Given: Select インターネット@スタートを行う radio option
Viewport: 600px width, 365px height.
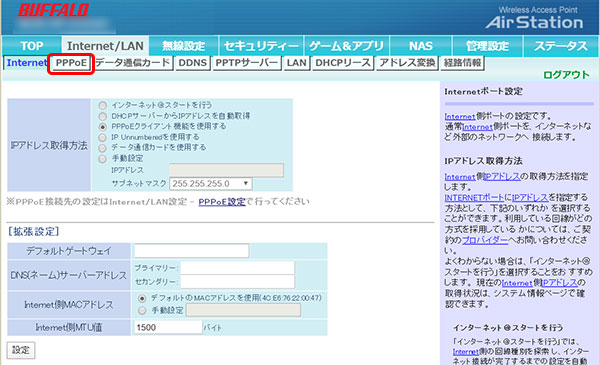Looking at the screenshot, I should (103, 105).
